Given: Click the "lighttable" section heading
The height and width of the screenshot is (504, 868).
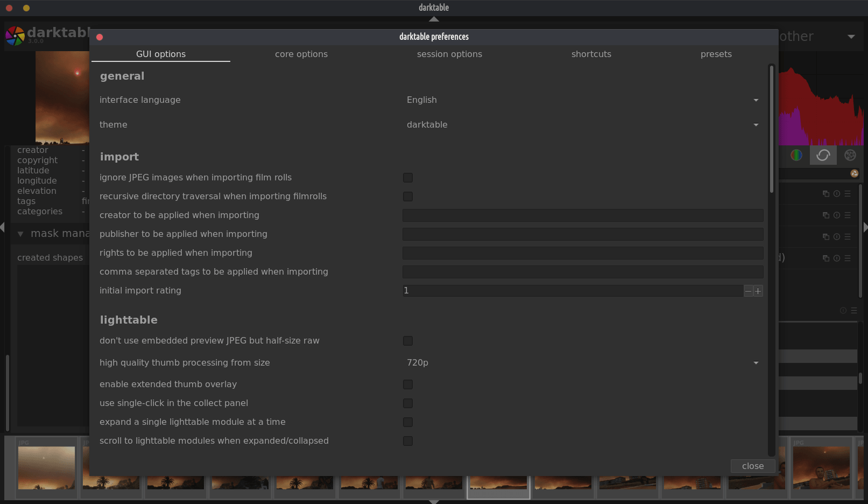Looking at the screenshot, I should click(x=129, y=320).
